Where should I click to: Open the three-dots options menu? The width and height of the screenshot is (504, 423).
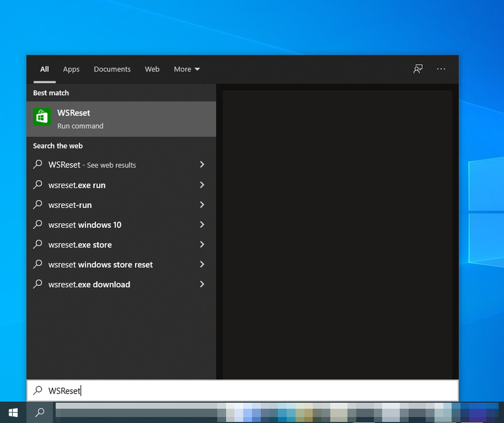coord(441,69)
